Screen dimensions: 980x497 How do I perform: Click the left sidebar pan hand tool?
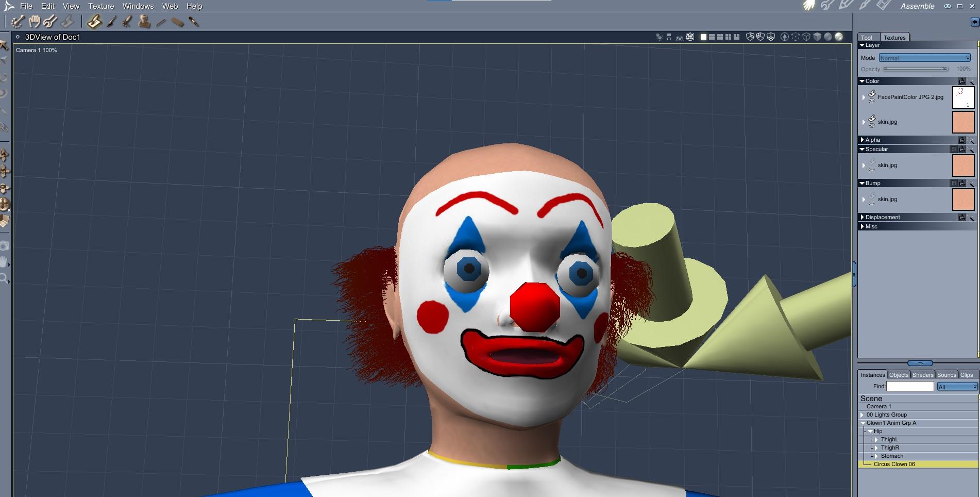coord(4,262)
